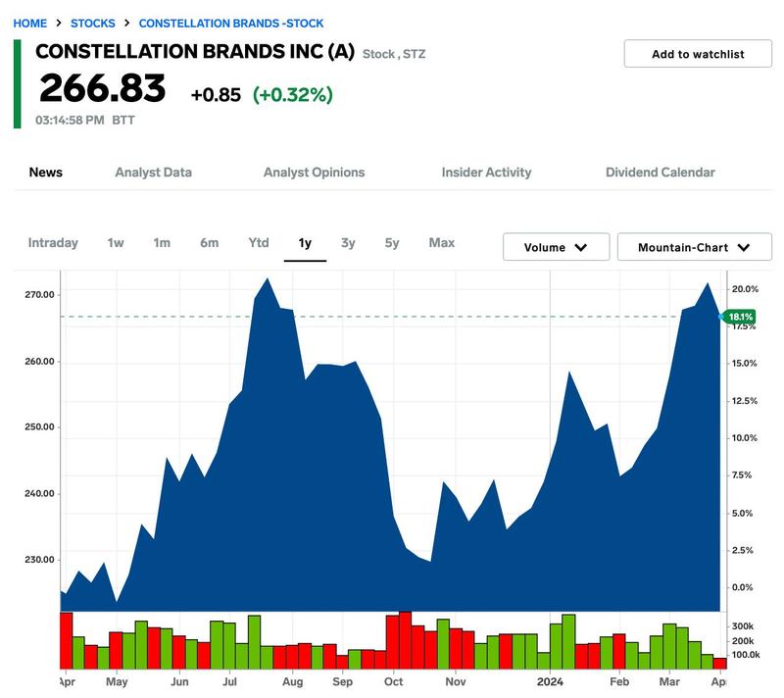The height and width of the screenshot is (698, 784).
Task: Switch chart range to Ytd
Action: click(259, 243)
